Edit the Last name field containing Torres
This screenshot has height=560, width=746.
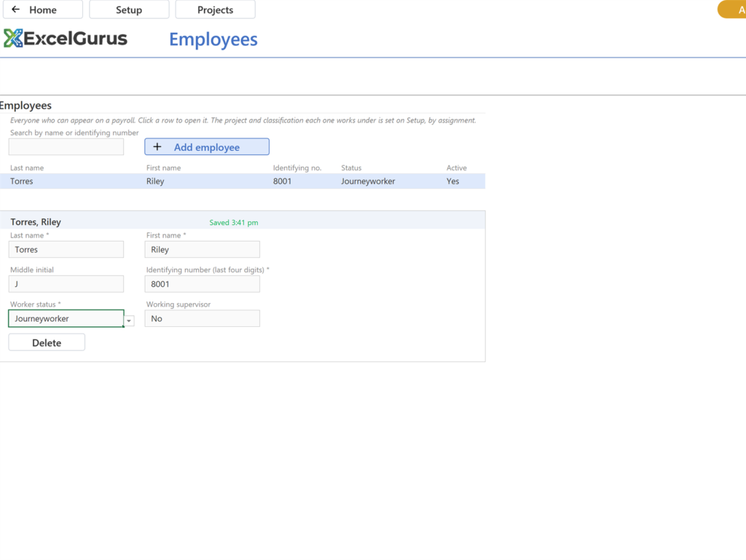(x=66, y=250)
